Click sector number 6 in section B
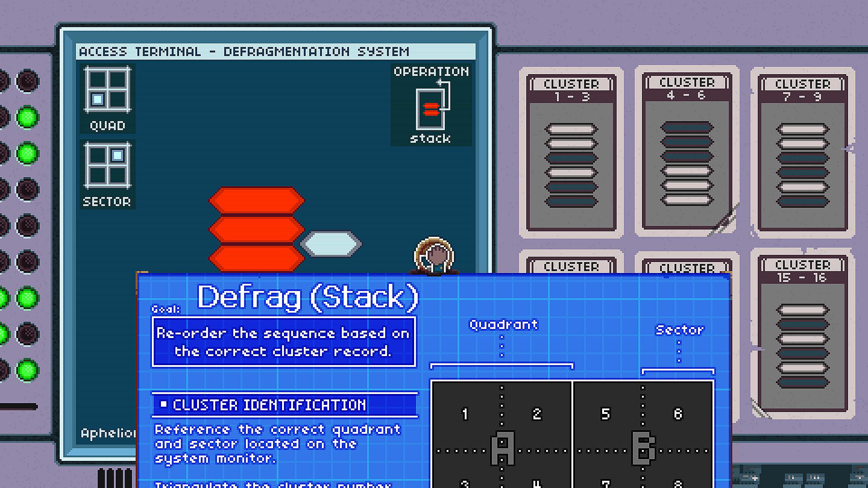Image resolution: width=868 pixels, height=488 pixels. pyautogui.click(x=678, y=414)
